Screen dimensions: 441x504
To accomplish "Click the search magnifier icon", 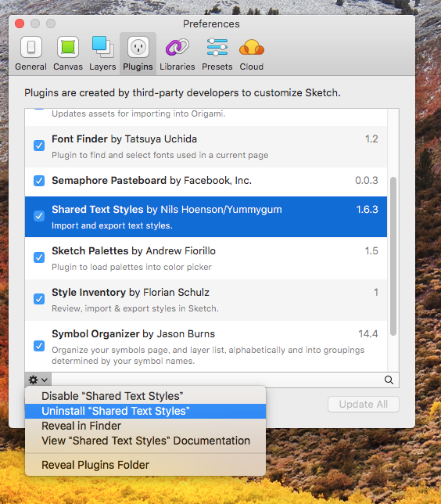I will point(389,380).
